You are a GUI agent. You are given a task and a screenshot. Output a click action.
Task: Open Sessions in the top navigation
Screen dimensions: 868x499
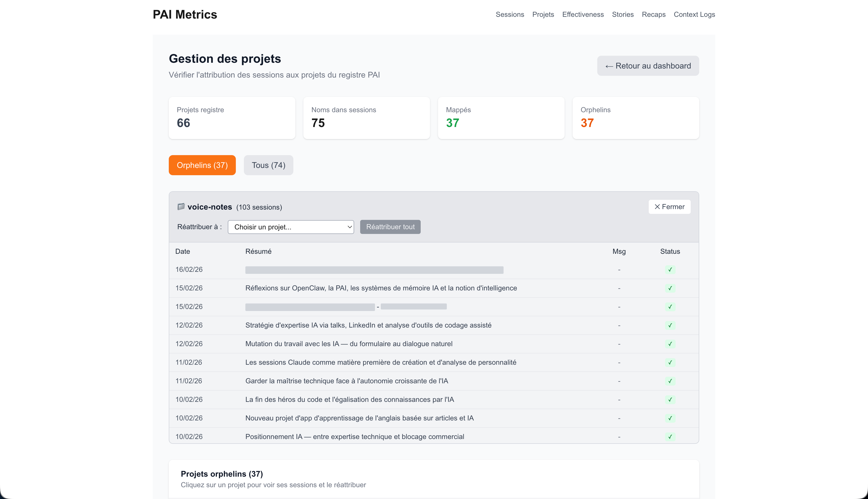point(510,14)
